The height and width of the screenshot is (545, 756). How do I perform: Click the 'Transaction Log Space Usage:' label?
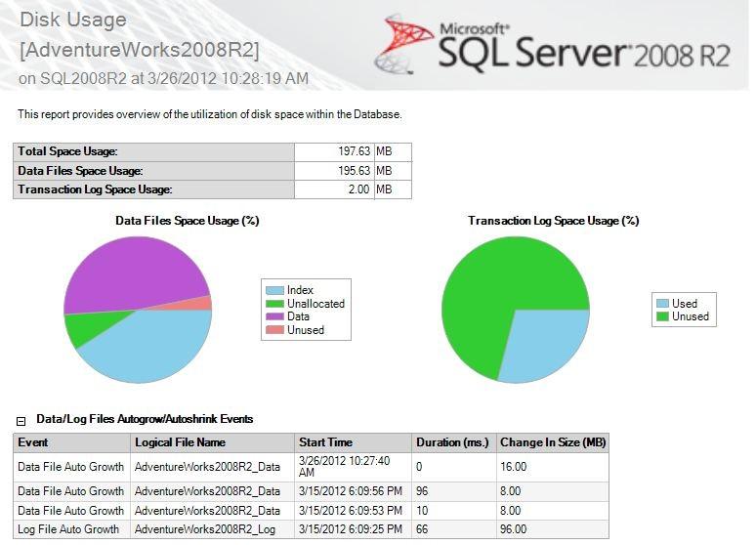coord(95,189)
